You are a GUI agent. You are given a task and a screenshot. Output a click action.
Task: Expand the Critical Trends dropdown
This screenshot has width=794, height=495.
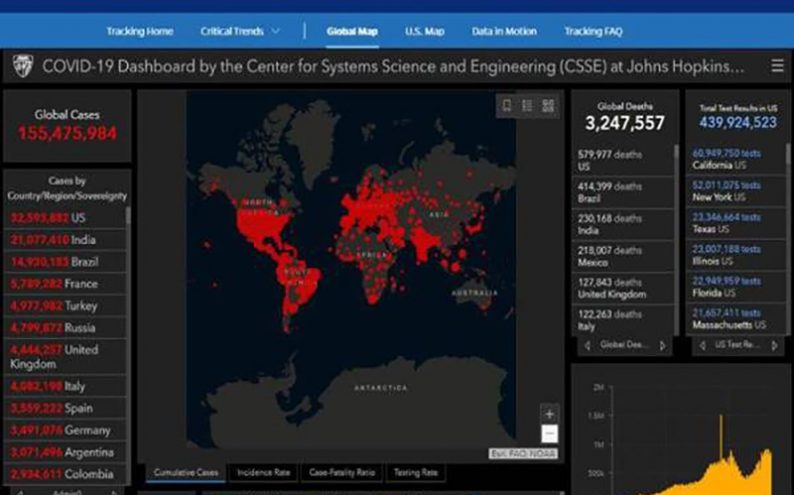(240, 31)
